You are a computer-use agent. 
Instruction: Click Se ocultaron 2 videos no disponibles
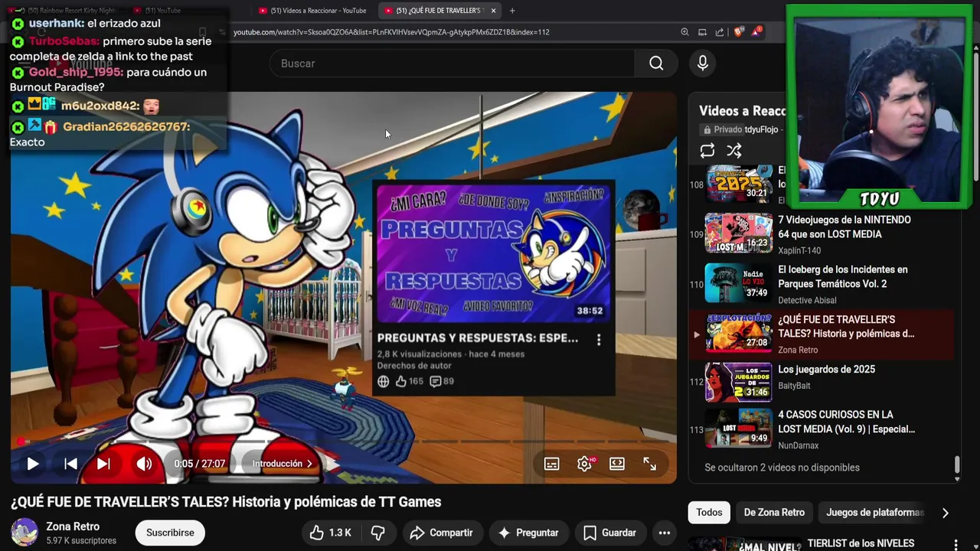click(782, 468)
